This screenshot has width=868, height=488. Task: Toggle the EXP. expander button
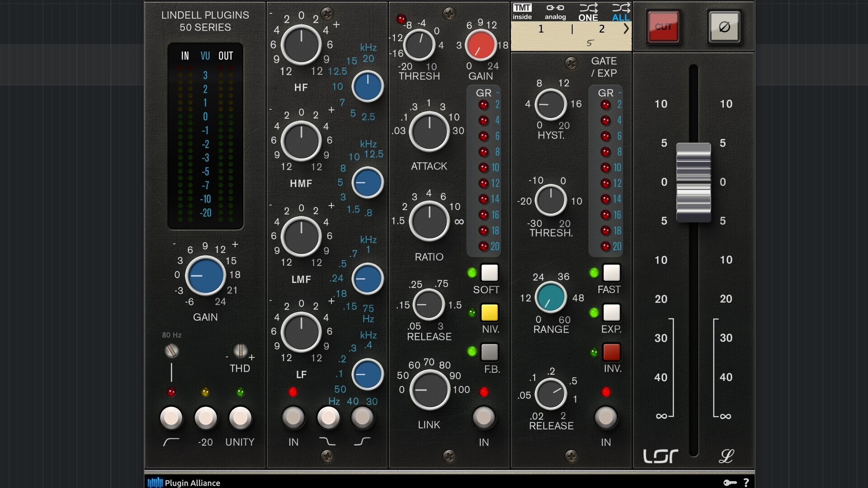(x=612, y=313)
